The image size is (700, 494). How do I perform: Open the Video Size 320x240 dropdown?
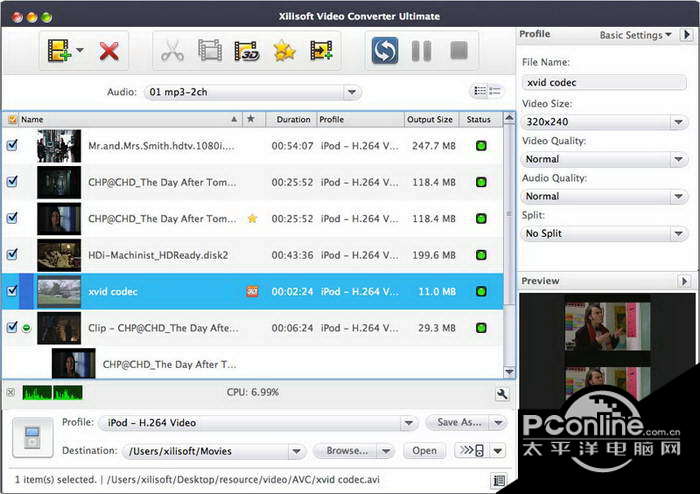(604, 122)
